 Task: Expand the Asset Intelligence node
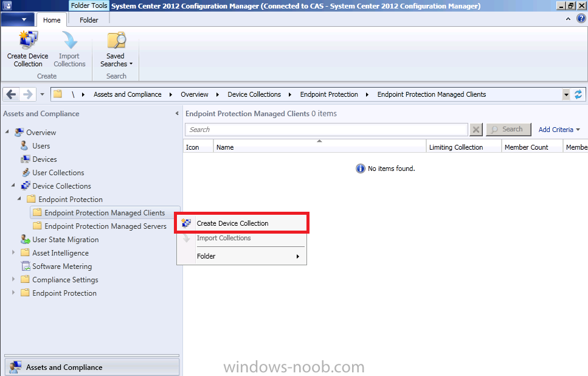point(13,252)
